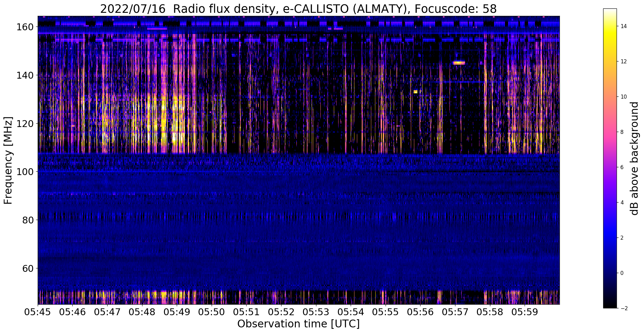Click the 05:47 time tick label
The width and height of the screenshot is (644, 333).
[x=107, y=312]
